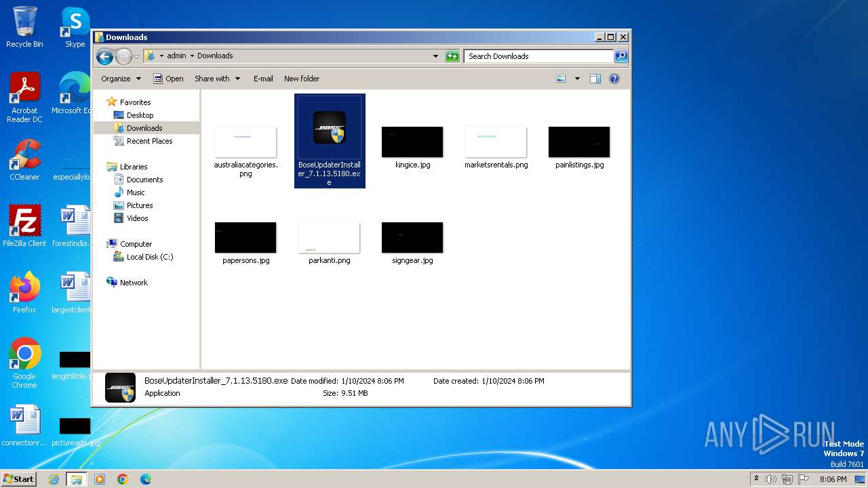This screenshot has height=488, width=868.
Task: Launch Firefox from the desktop
Action: 24,293
